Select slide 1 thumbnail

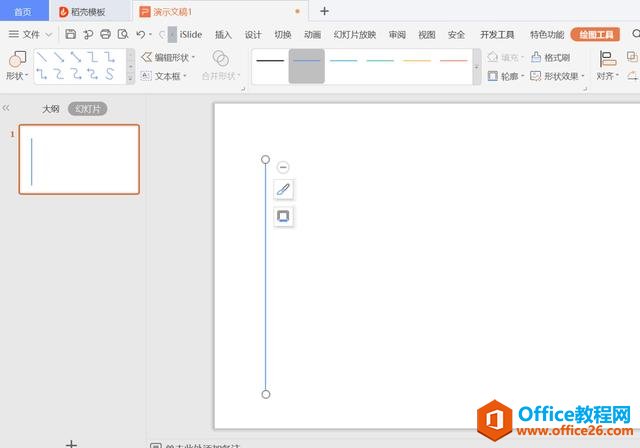click(79, 159)
